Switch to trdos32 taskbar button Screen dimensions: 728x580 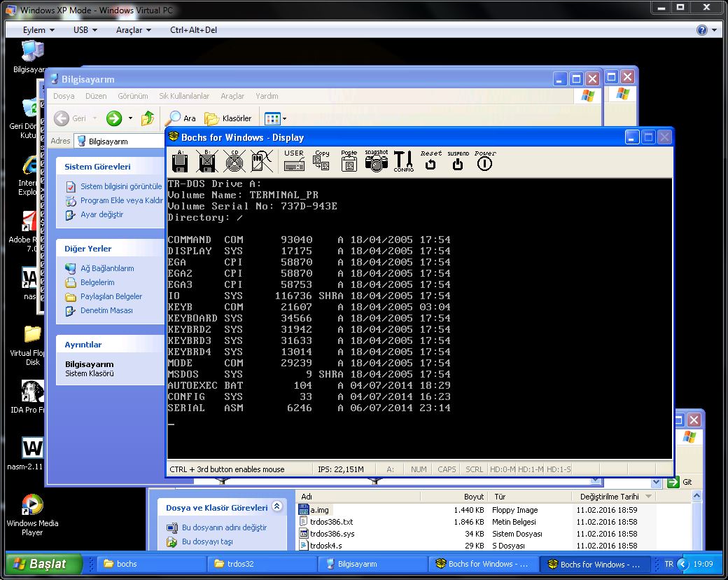261,564
